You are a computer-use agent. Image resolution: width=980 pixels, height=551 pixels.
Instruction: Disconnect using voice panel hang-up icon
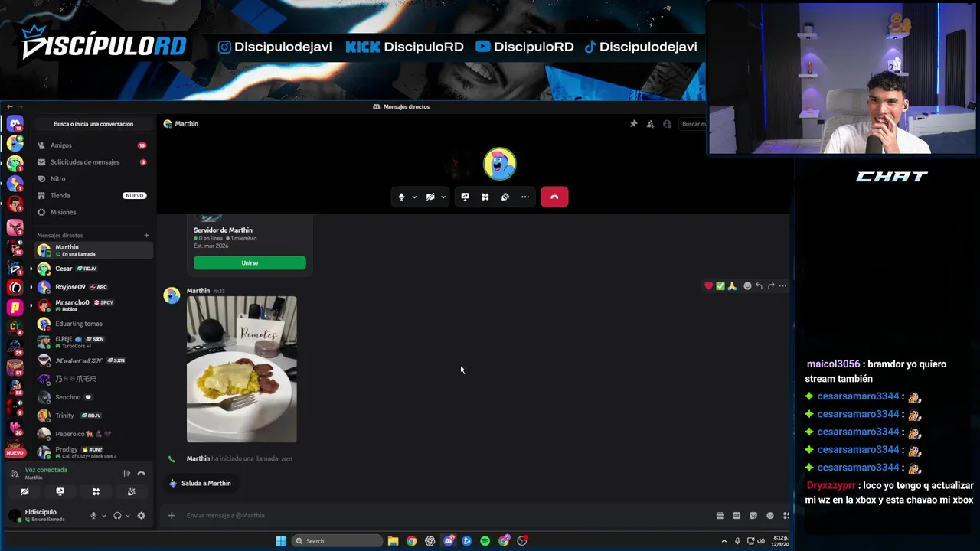coord(141,473)
